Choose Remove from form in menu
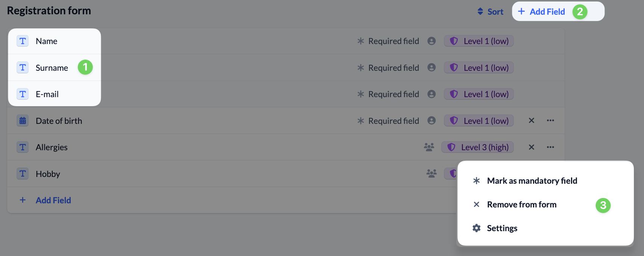Viewport: 644px width, 256px height. click(x=521, y=204)
